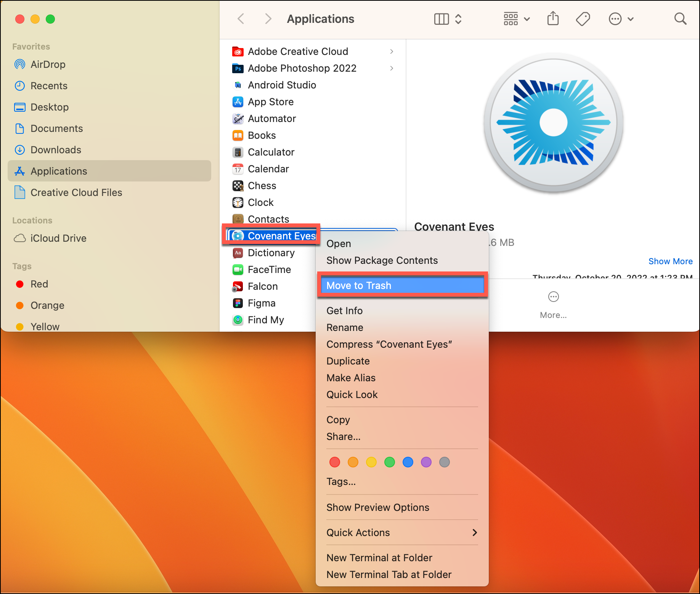Open Recents in the sidebar
Viewport: 700px width, 594px height.
point(109,86)
